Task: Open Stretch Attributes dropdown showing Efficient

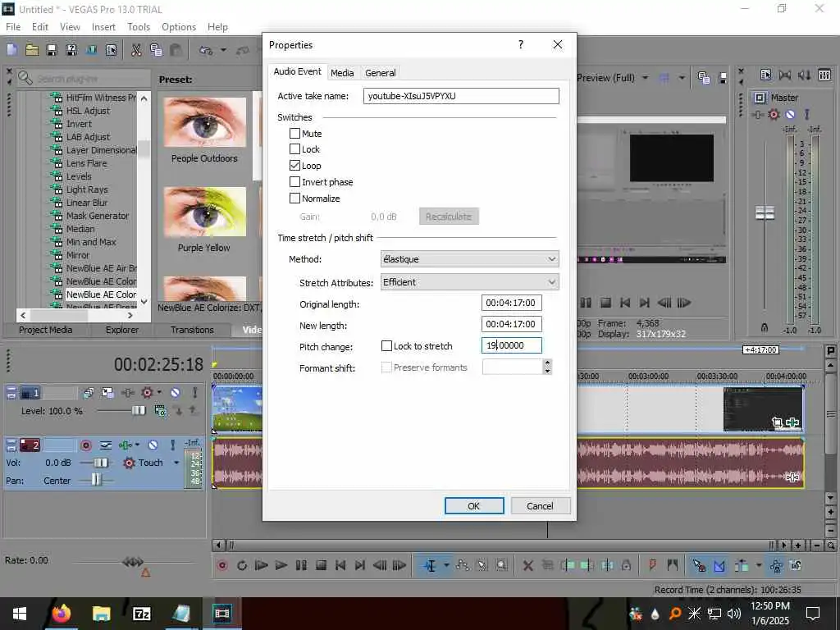Action: coord(469,282)
